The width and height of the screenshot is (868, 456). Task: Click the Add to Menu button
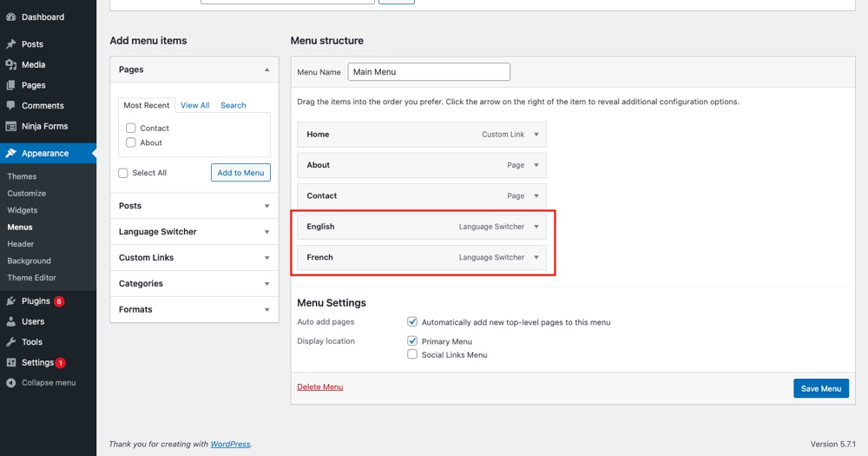tap(240, 173)
